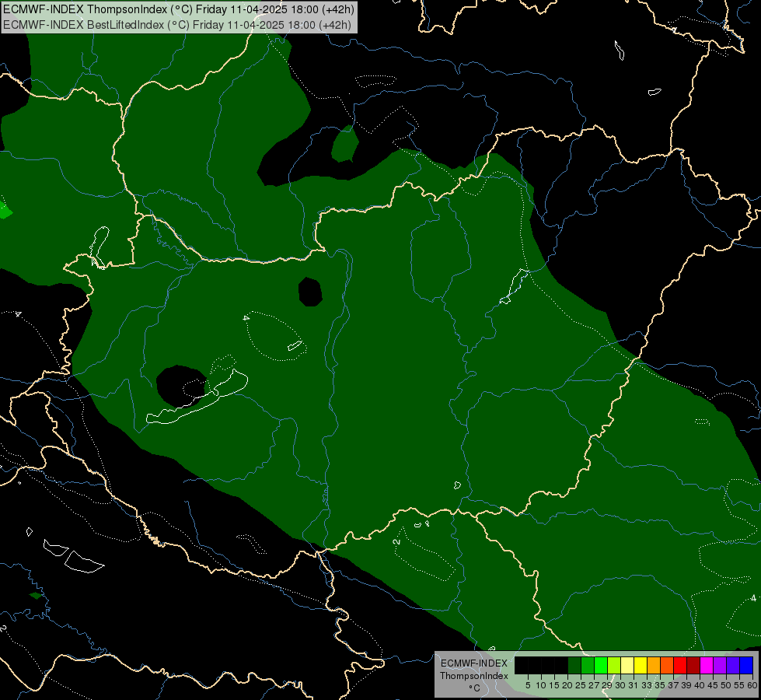
Task: Pick the pure yellow 31–33 legend swatch
Action: 641,665
